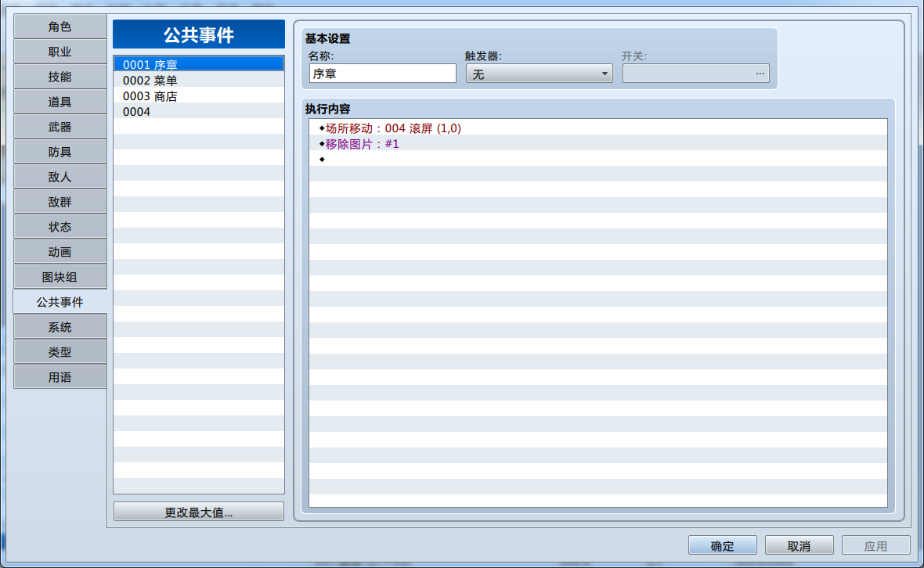Confirm with the 确定 button

click(x=723, y=545)
